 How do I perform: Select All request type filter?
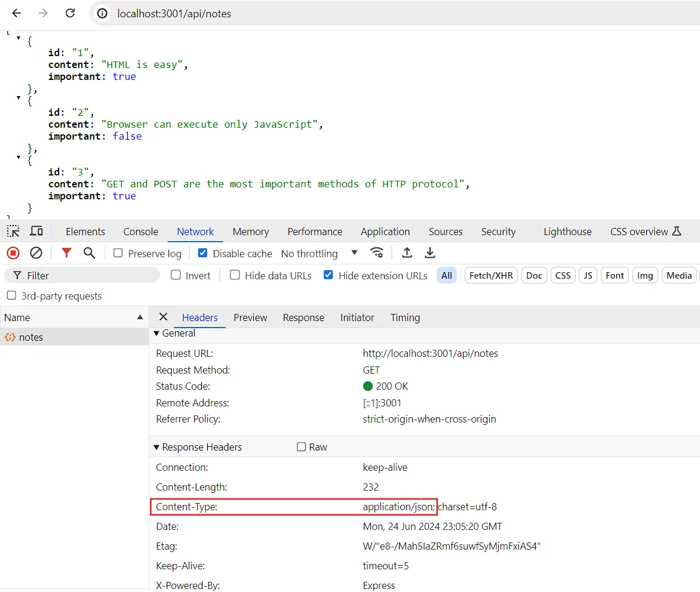click(x=446, y=275)
